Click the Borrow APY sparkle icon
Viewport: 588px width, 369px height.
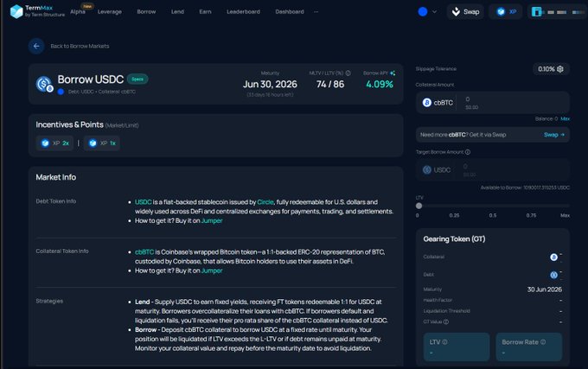tap(393, 73)
